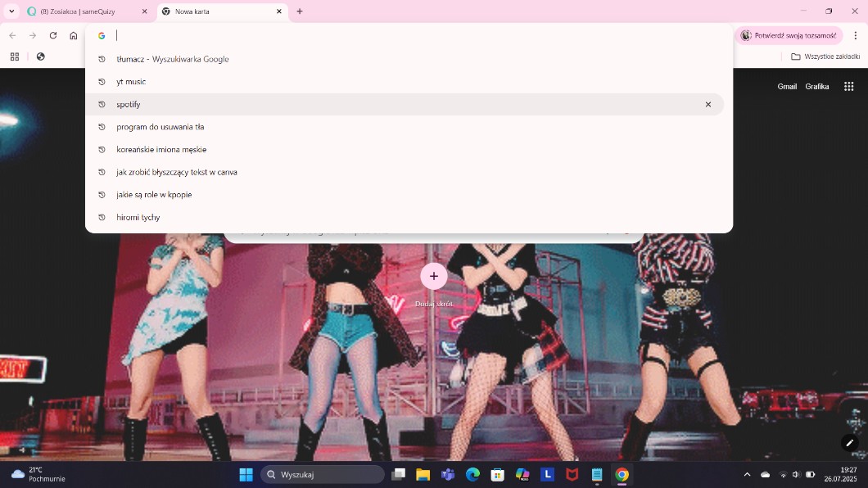Image resolution: width=868 pixels, height=488 pixels.
Task: Reload the current page
Action: coord(53,36)
